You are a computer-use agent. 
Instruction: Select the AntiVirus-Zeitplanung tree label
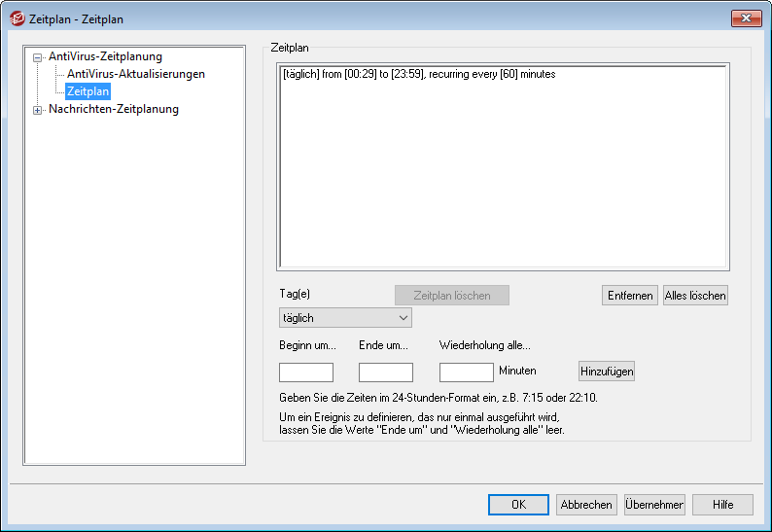[105, 56]
